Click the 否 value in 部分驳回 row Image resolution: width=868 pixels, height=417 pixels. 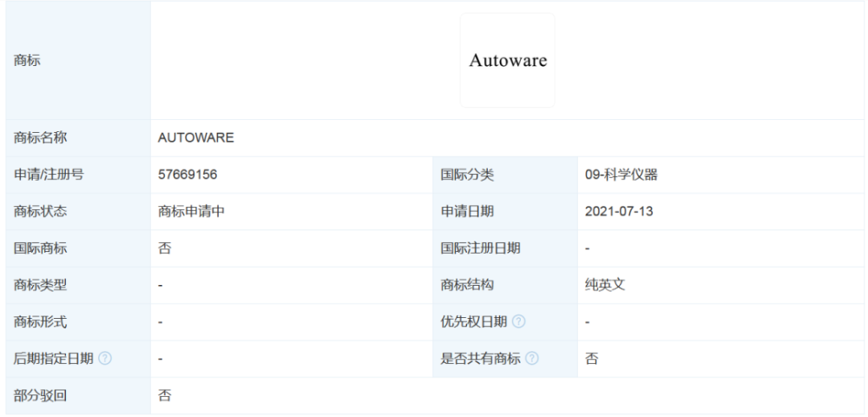coord(164,396)
